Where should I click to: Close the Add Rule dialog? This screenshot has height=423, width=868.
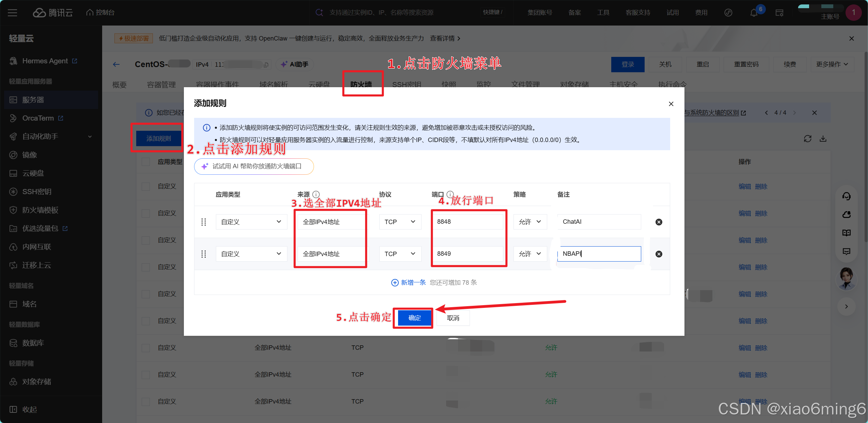671,104
